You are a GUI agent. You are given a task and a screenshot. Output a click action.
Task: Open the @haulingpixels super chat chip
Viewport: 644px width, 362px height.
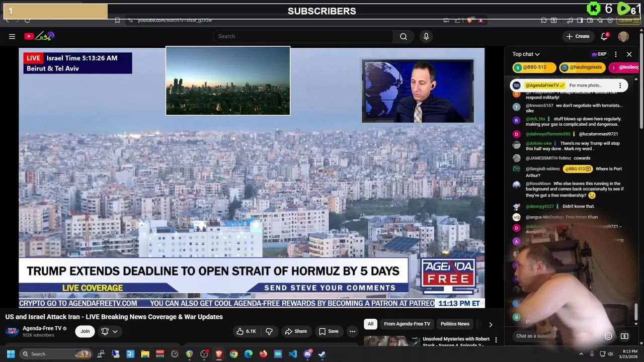coord(582,67)
